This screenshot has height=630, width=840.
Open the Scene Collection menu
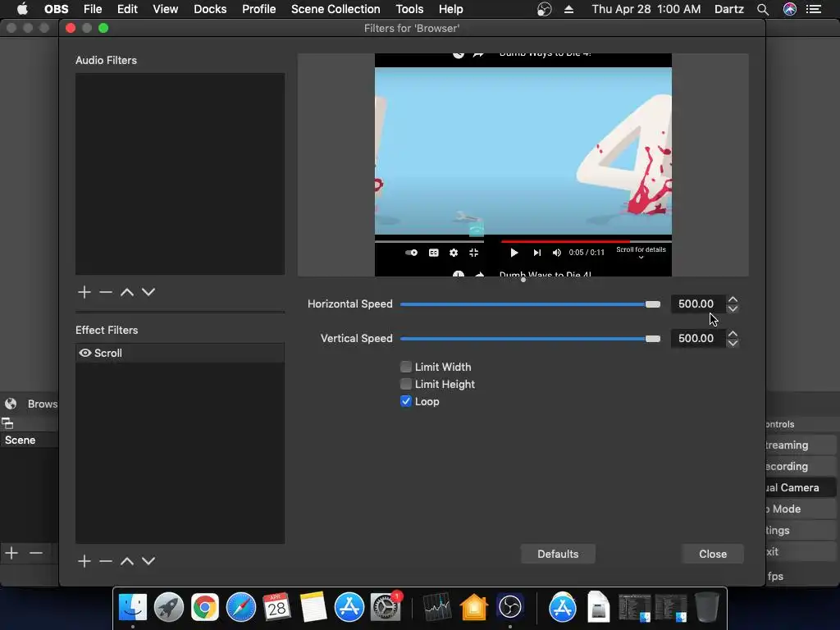click(x=336, y=9)
